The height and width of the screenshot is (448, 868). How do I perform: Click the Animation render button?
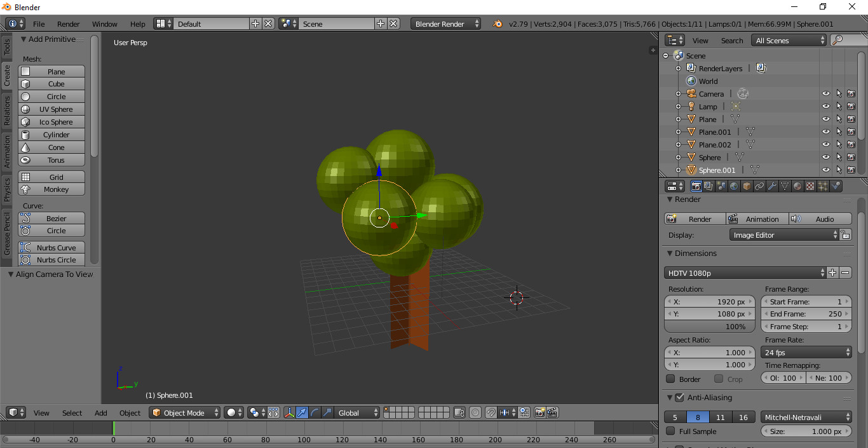coord(757,219)
